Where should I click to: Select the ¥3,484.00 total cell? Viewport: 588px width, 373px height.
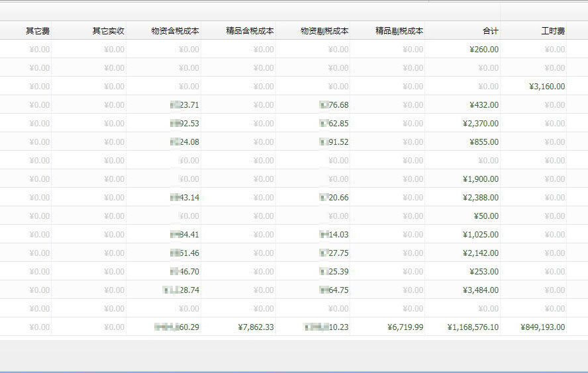tap(481, 290)
